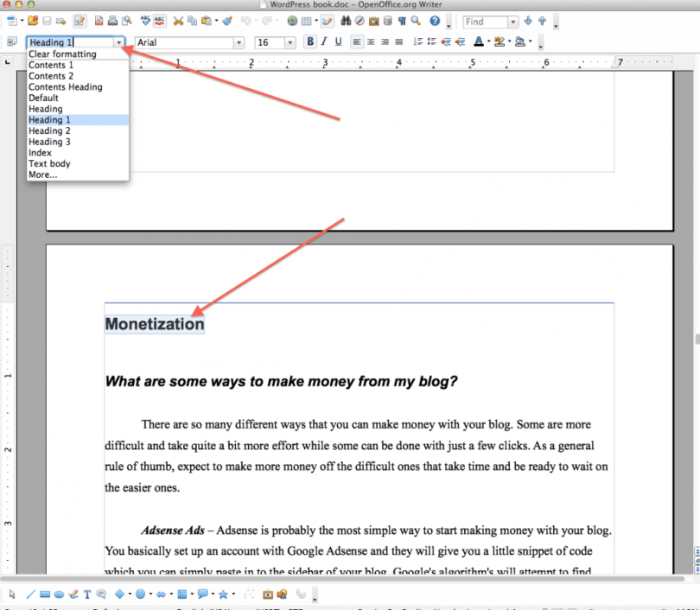This screenshot has height=610, width=700.
Task: Open the Navigator compass icon
Action: pos(360,21)
